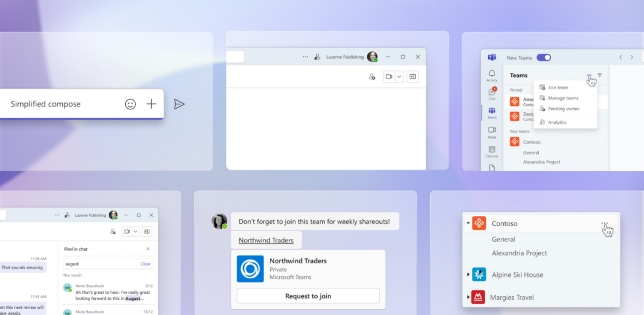Click the add people icon in the blank Lucerne window
Screen dimensions: 644x315
(372, 77)
